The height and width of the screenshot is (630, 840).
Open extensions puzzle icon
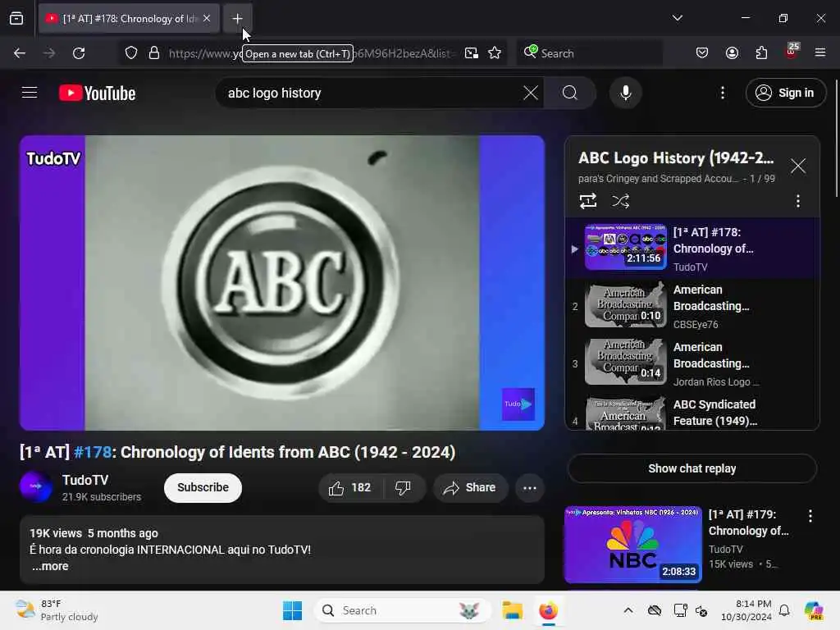tap(761, 53)
